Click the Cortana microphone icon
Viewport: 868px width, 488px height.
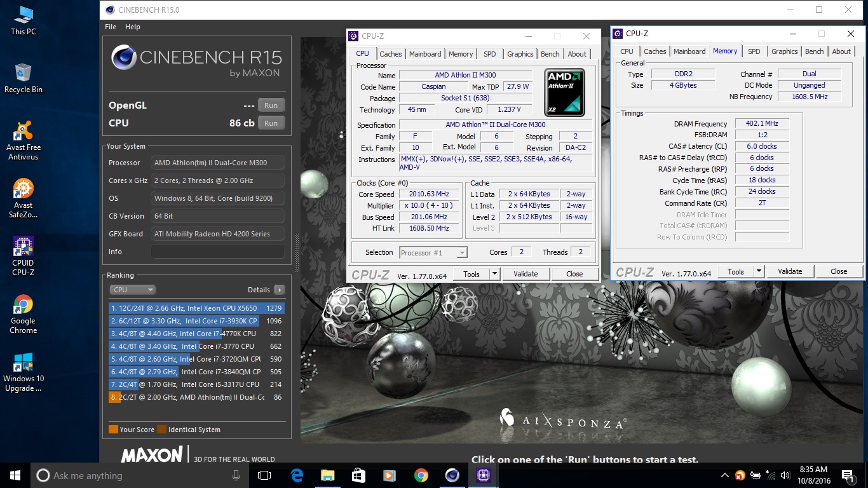point(236,475)
